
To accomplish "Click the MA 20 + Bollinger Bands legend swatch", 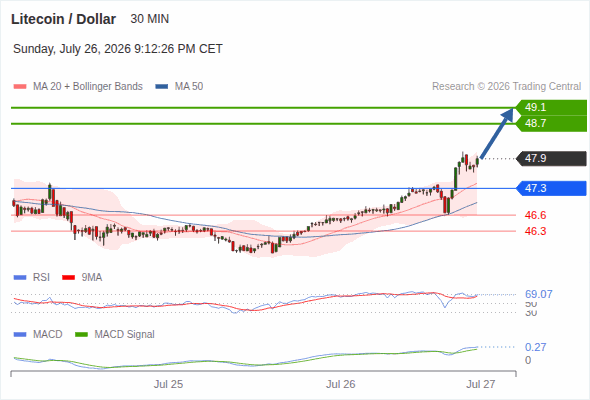I will [20, 87].
